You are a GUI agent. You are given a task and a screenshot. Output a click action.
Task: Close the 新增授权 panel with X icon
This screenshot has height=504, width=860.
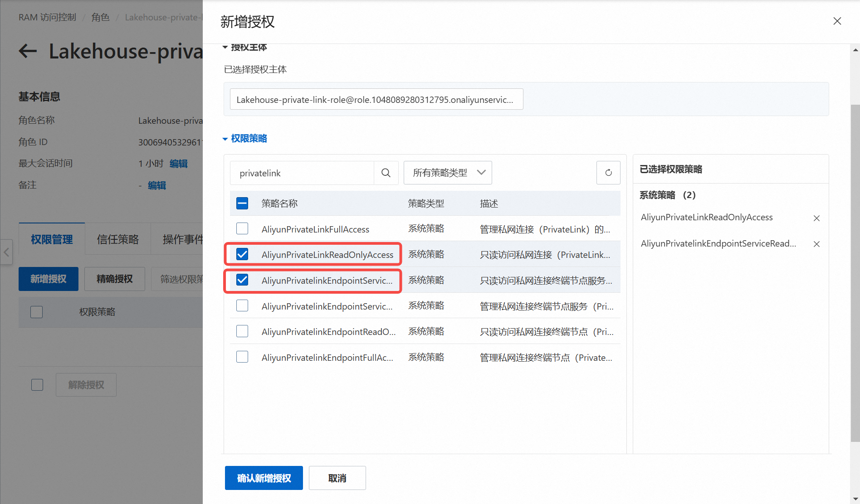click(837, 21)
